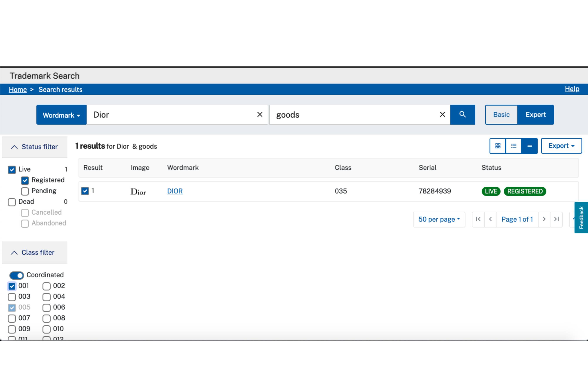Open the Export dropdown menu

coord(561,146)
